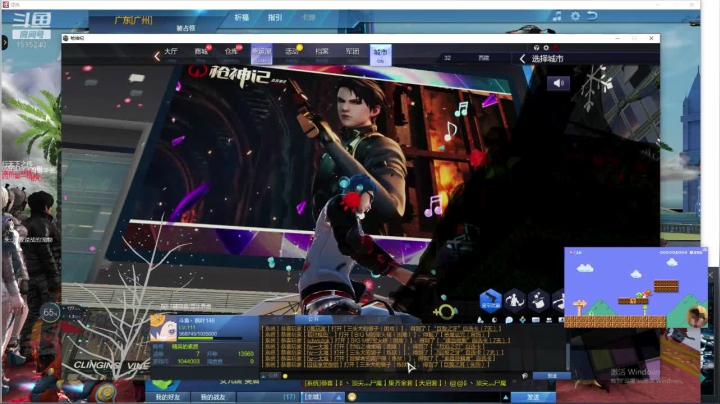This screenshot has height=404, width=720.
Task: Click the experience progress bar under LV.111
Action: coord(210,338)
